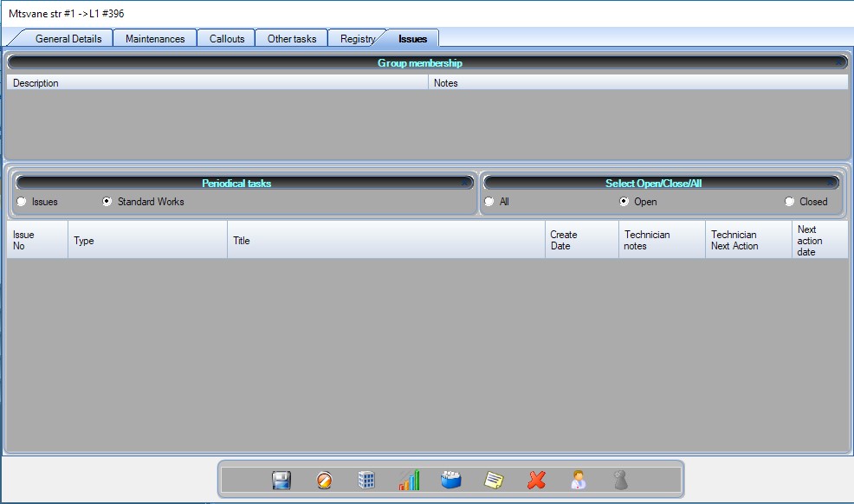Select the Issues radio button
The height and width of the screenshot is (504, 854).
click(21, 202)
